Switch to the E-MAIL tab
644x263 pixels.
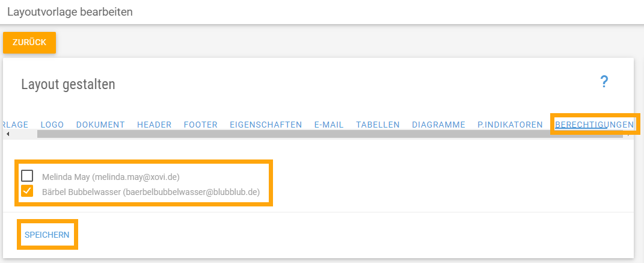pos(329,125)
